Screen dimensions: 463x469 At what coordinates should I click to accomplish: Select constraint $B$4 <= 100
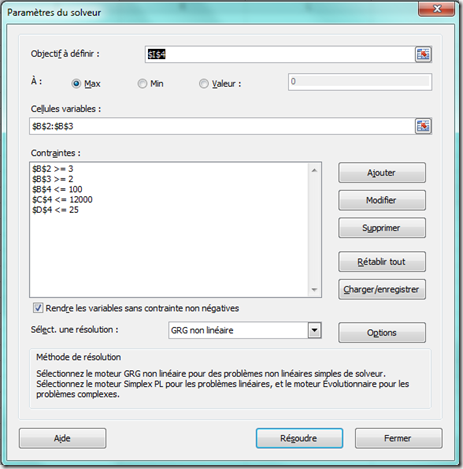pyautogui.click(x=57, y=189)
